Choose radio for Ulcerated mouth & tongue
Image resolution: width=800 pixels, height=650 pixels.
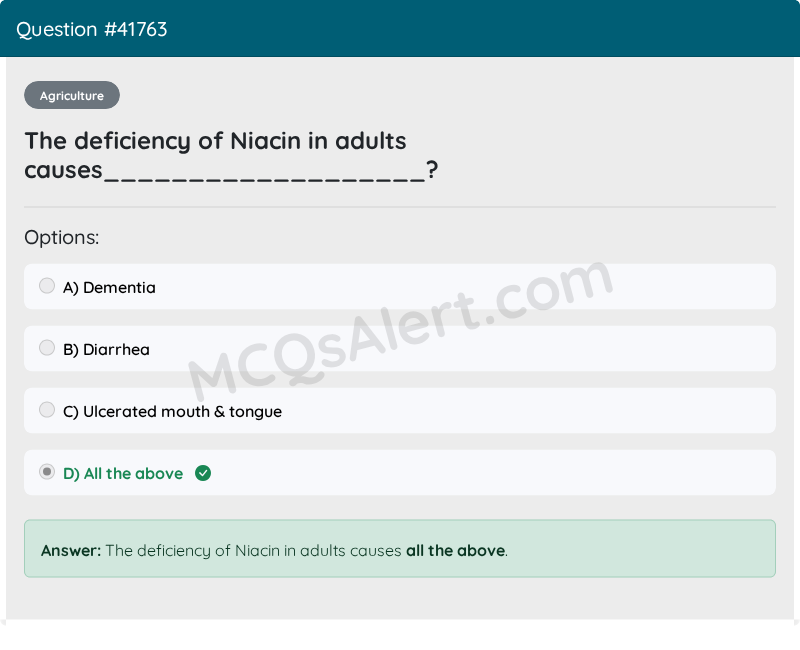pyautogui.click(x=47, y=410)
